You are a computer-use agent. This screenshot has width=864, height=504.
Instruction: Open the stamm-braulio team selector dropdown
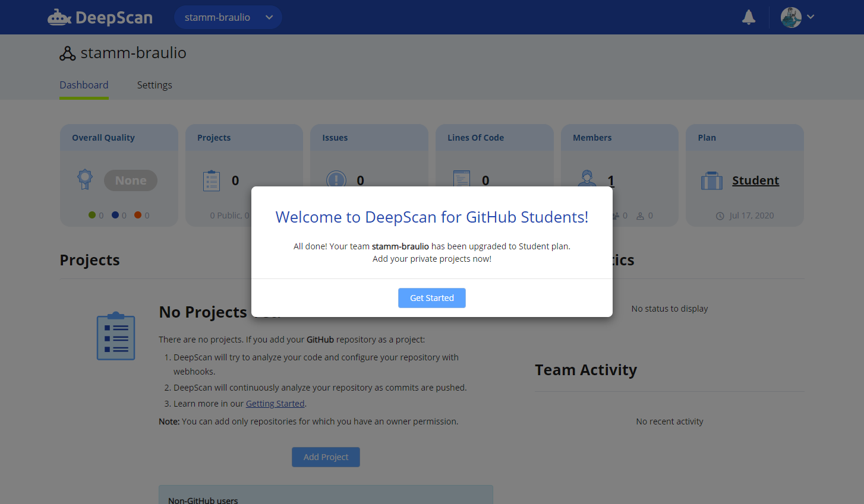[x=228, y=17]
